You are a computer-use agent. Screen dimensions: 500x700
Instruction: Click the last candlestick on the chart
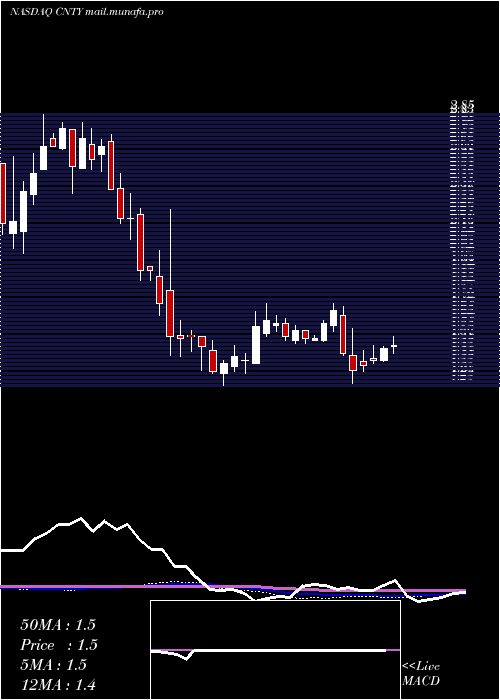point(394,345)
